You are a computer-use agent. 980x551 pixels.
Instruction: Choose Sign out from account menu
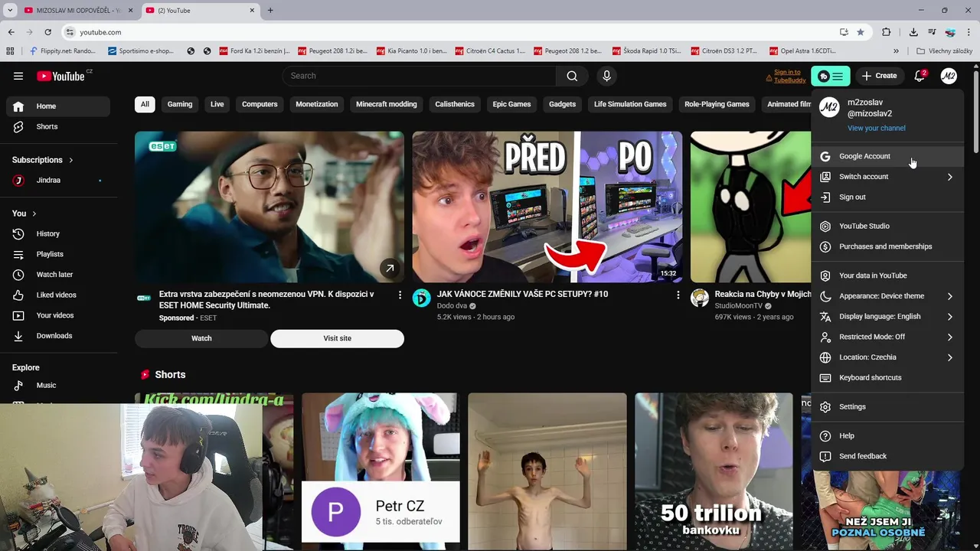887,197
